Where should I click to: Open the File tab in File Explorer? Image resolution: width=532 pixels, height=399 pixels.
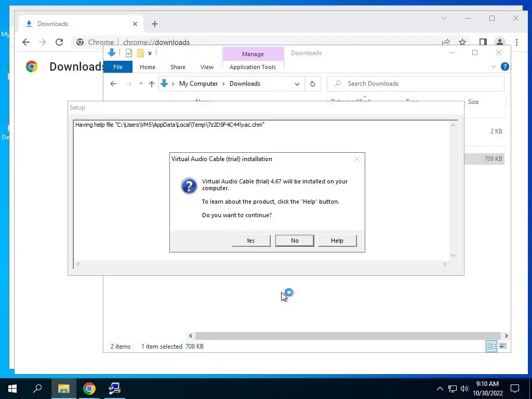click(x=118, y=67)
